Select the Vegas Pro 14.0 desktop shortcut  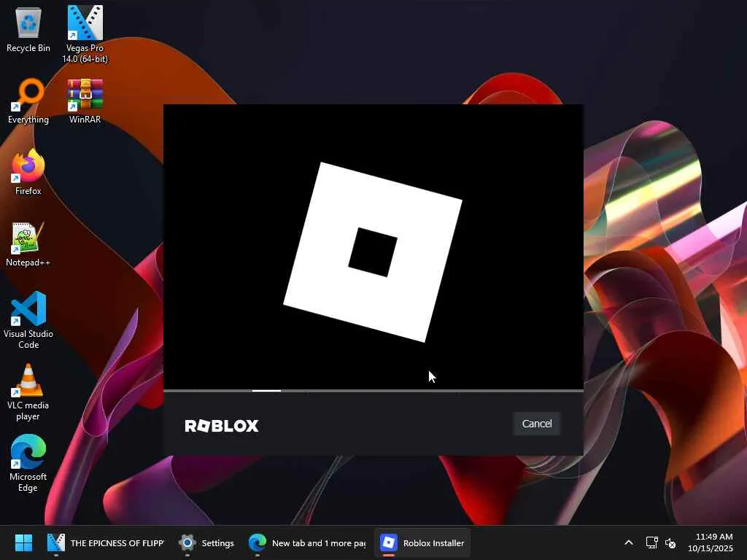pyautogui.click(x=85, y=34)
